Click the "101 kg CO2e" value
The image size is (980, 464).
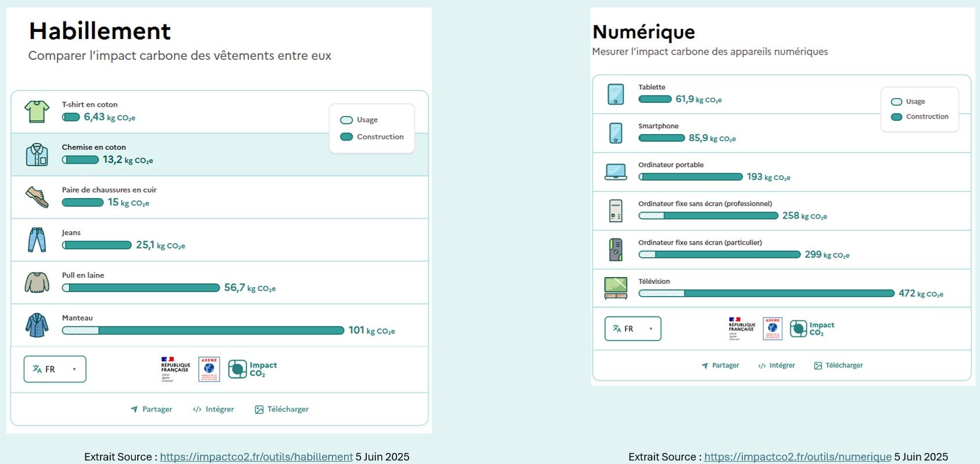click(371, 330)
